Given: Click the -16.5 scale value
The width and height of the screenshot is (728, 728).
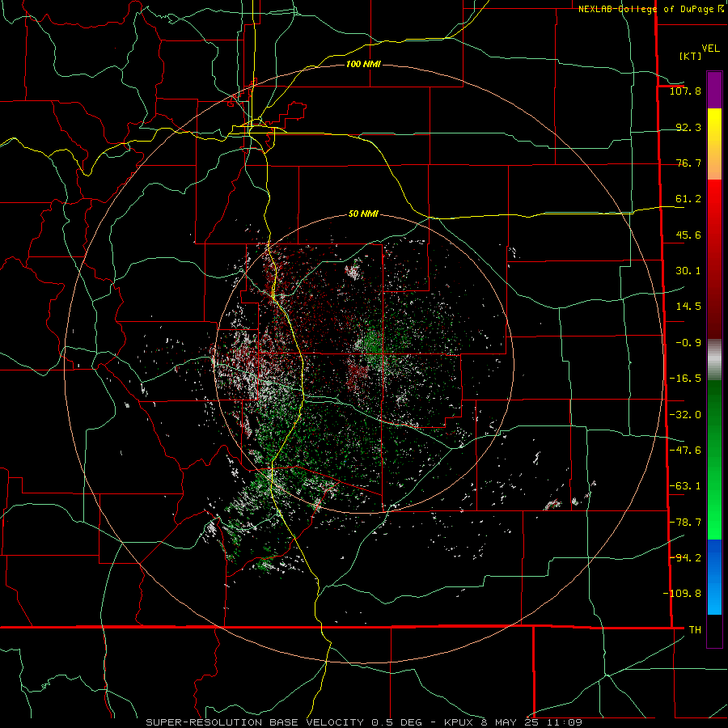Looking at the screenshot, I should pyautogui.click(x=685, y=379).
